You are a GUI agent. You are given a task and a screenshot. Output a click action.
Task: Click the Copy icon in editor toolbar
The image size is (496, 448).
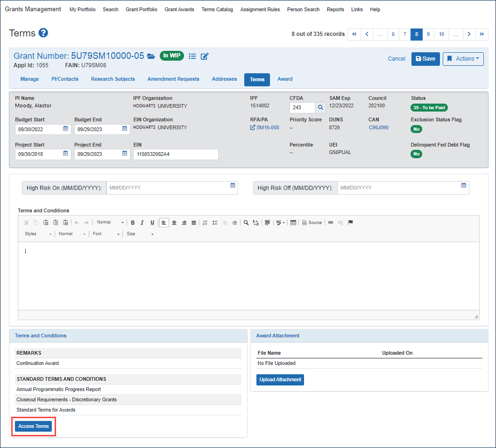click(x=36, y=223)
